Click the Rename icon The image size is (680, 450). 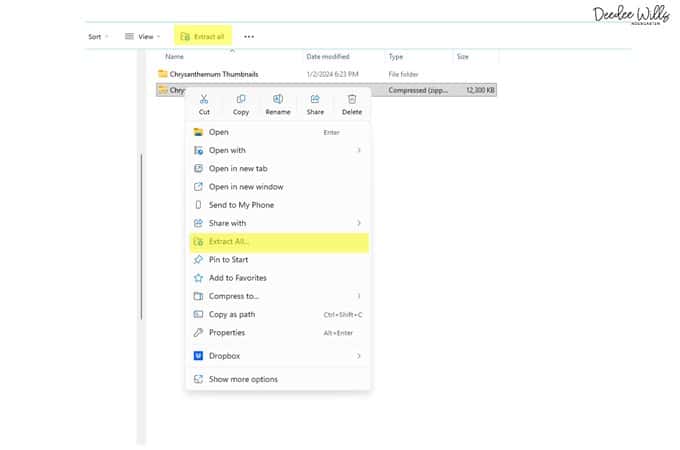(x=278, y=99)
